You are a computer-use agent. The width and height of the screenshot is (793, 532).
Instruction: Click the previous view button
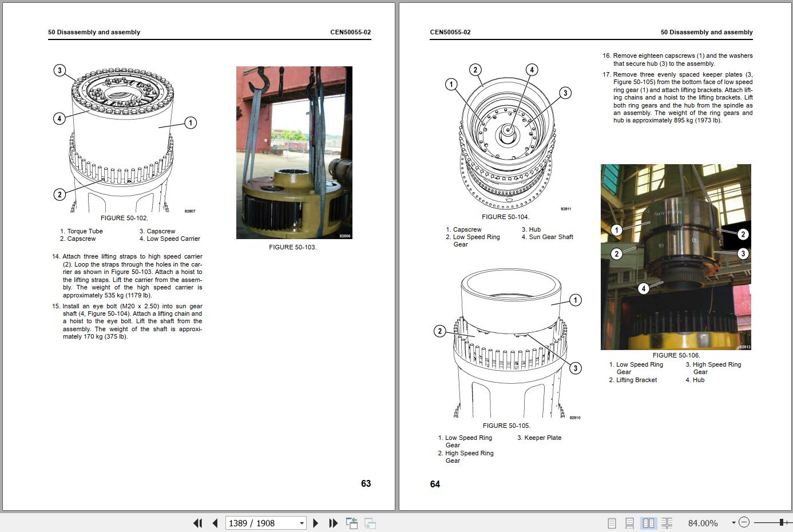[352, 523]
